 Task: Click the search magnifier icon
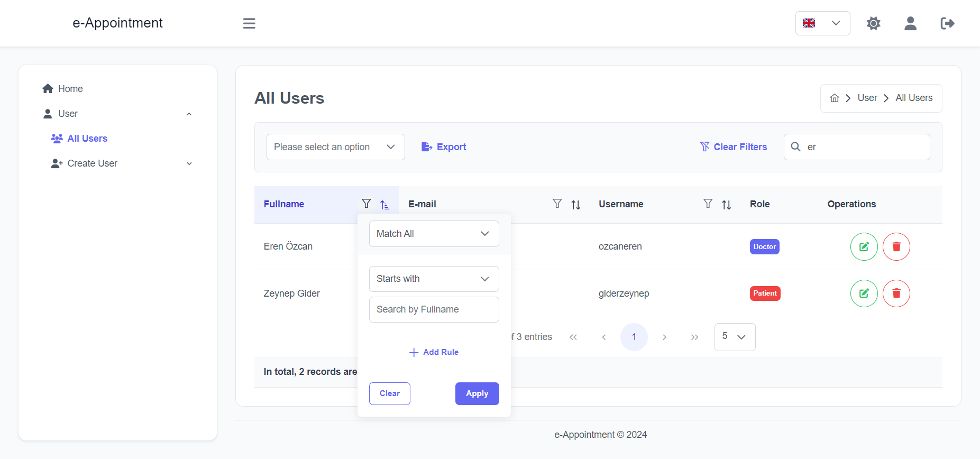click(x=795, y=146)
